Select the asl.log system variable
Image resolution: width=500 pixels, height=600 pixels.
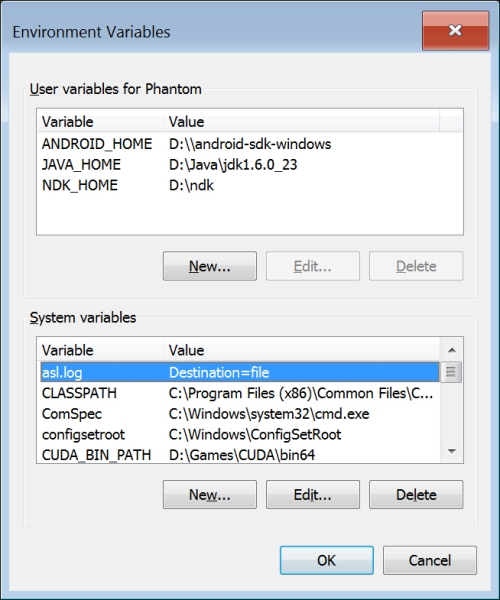click(x=239, y=372)
